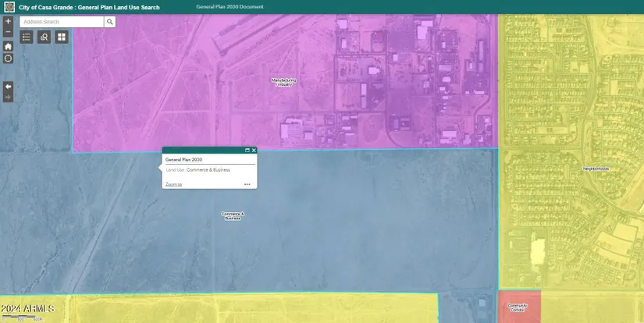The width and height of the screenshot is (644, 323).
Task: Open popup more-options ellipsis menu
Action: 247,184
